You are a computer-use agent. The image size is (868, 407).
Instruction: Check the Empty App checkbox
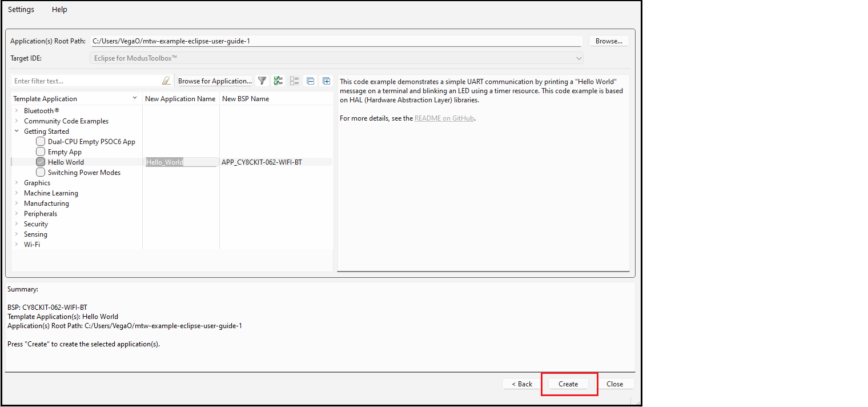point(41,152)
